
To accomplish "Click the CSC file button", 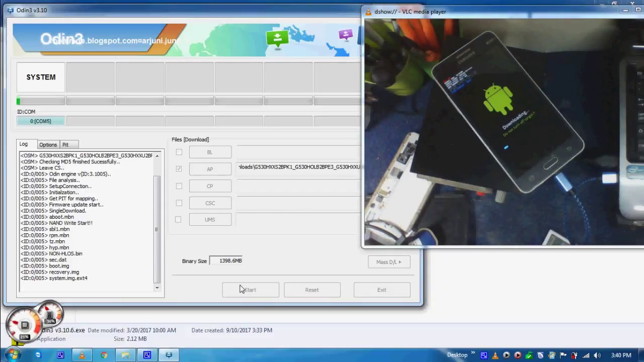I will [210, 203].
